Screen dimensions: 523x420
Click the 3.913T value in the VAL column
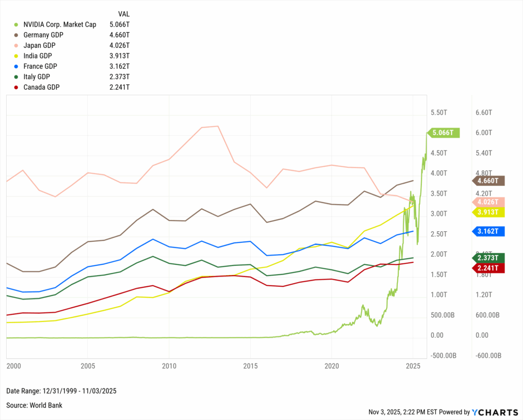120,56
